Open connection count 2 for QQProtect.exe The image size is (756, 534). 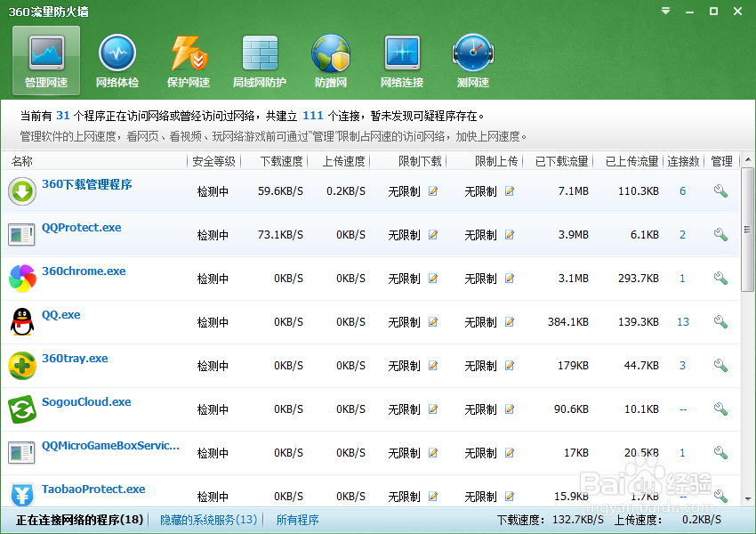(683, 234)
